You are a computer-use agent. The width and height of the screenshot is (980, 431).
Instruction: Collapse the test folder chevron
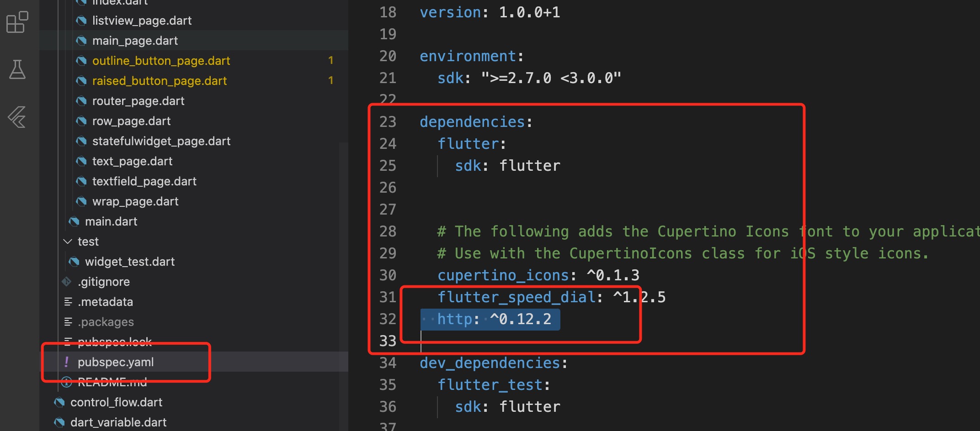tap(68, 242)
